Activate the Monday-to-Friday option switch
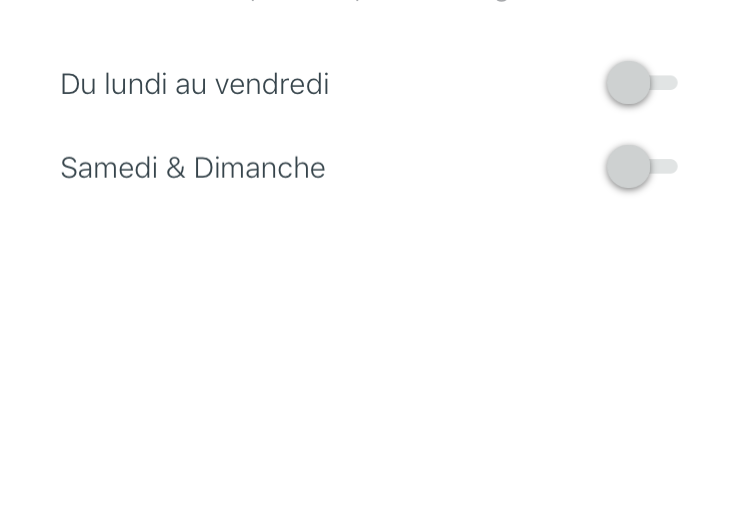Image resolution: width=750 pixels, height=525 pixels. click(641, 83)
